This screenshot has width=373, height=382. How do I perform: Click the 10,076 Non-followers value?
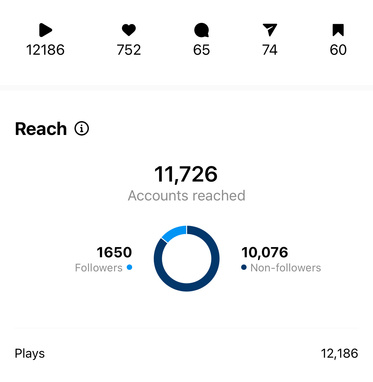[265, 252]
